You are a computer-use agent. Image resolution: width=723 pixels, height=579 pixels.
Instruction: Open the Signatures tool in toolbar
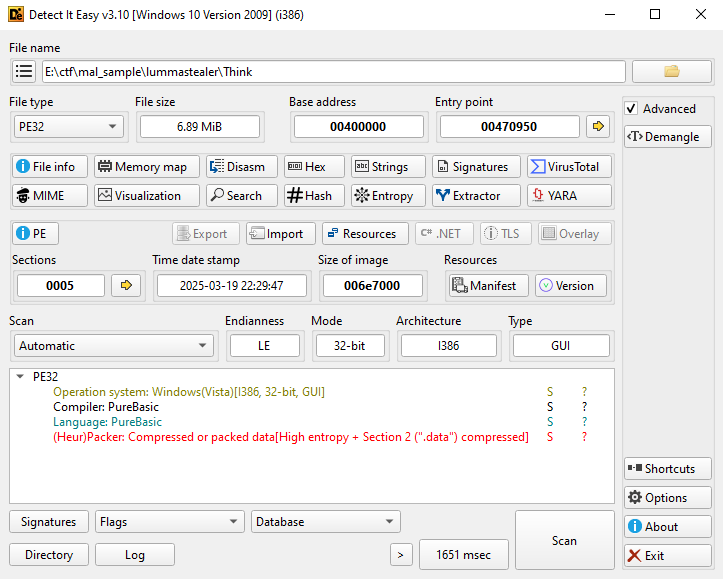[x=476, y=166]
